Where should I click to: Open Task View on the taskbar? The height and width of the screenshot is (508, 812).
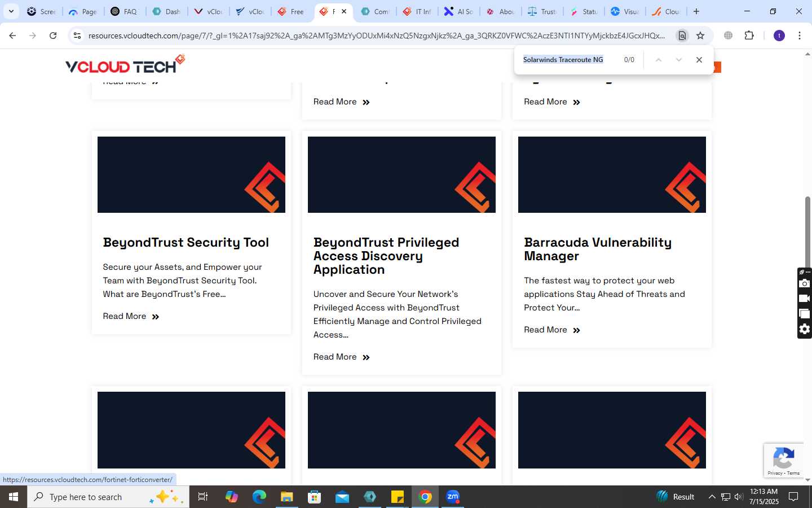point(203,497)
